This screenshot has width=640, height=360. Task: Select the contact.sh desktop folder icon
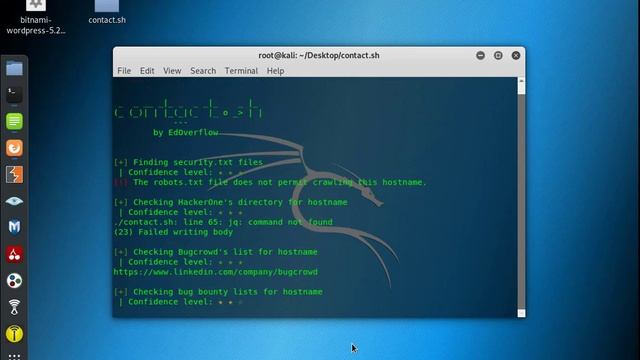tap(107, 13)
